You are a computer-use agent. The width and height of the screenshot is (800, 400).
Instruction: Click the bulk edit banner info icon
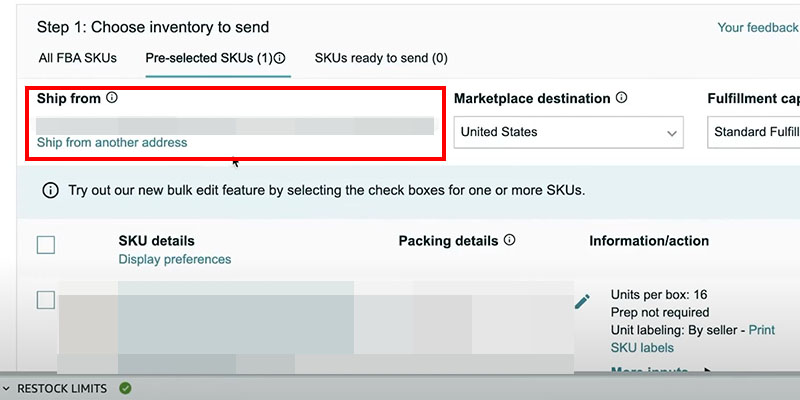pyautogui.click(x=50, y=190)
